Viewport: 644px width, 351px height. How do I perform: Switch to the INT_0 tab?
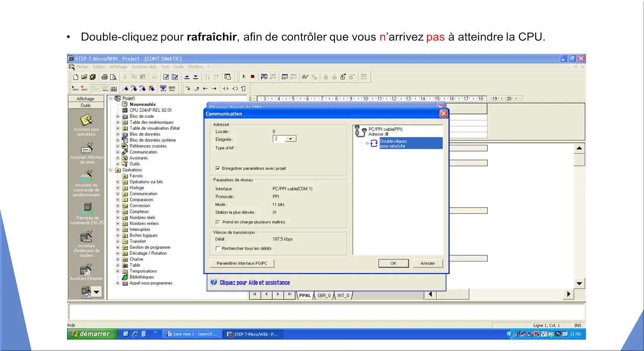pos(343,296)
